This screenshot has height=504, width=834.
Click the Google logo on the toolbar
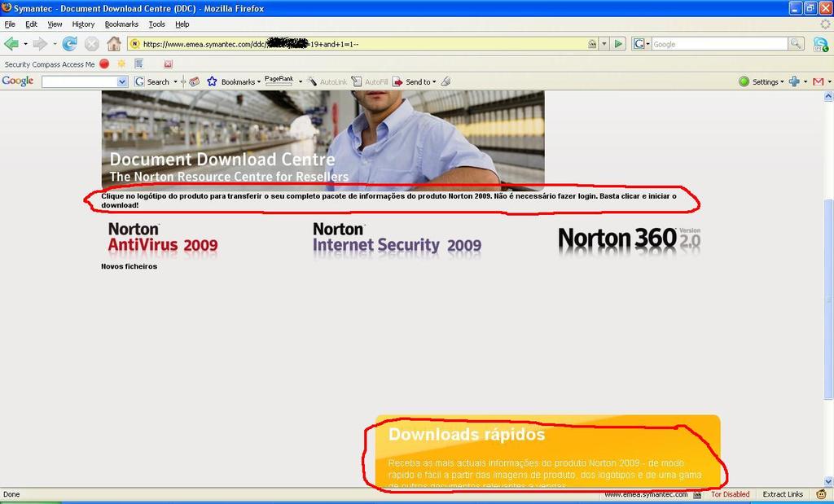18,81
